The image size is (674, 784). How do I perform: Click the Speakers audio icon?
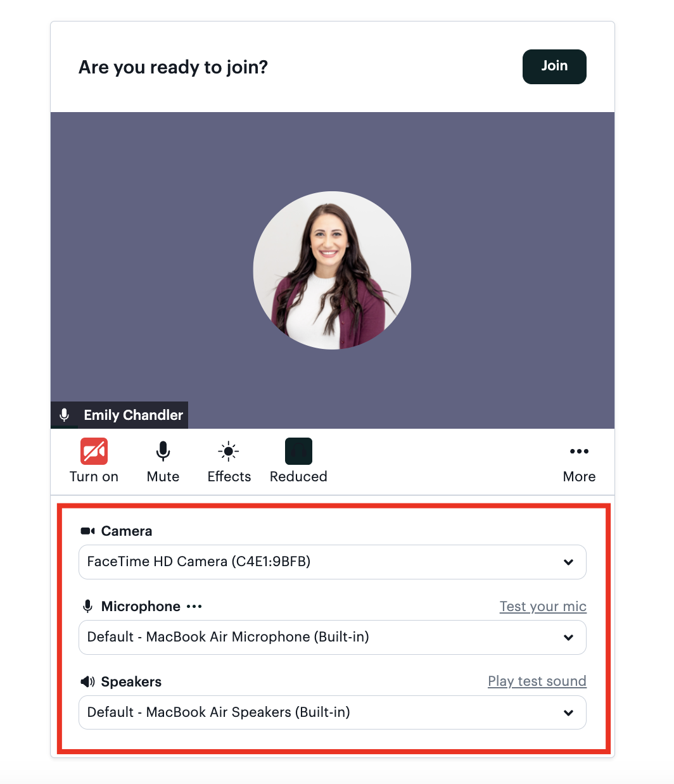point(87,681)
